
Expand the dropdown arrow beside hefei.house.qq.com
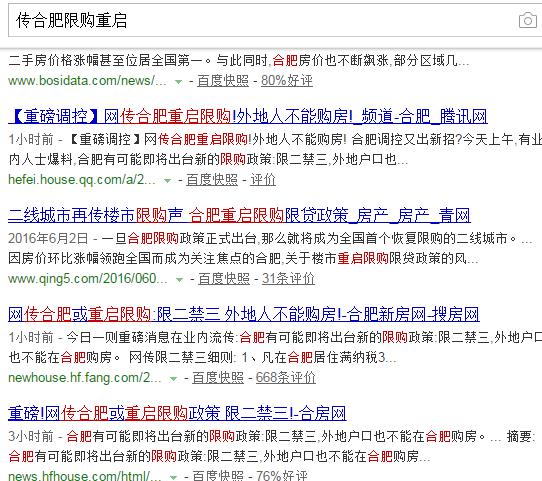point(167,181)
